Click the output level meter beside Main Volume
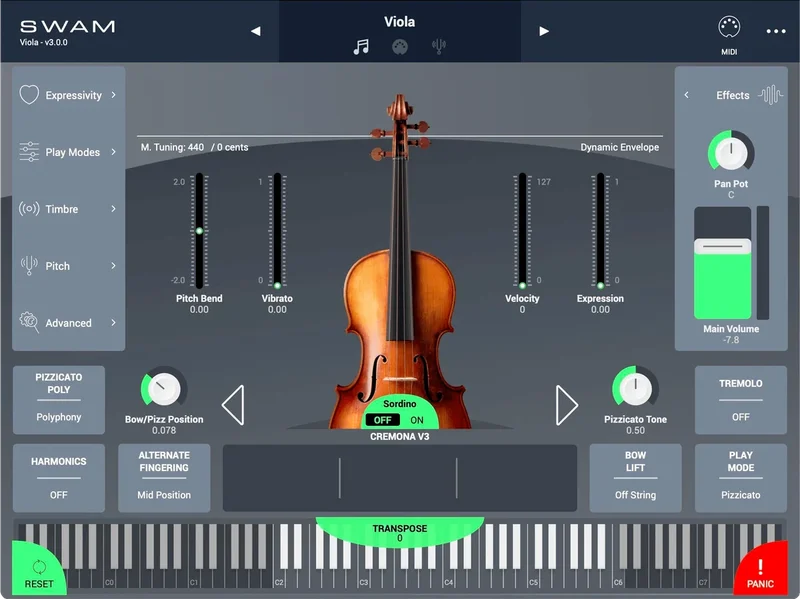 (762, 263)
